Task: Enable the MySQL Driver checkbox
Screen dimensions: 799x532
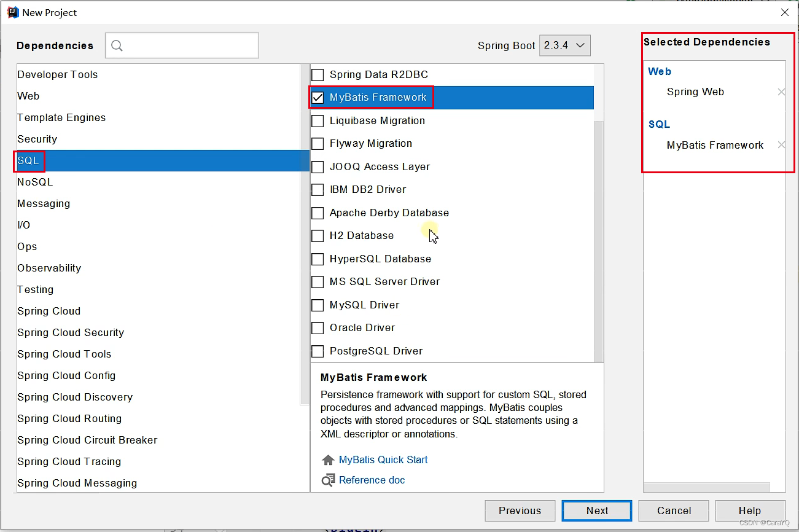Action: (x=318, y=305)
